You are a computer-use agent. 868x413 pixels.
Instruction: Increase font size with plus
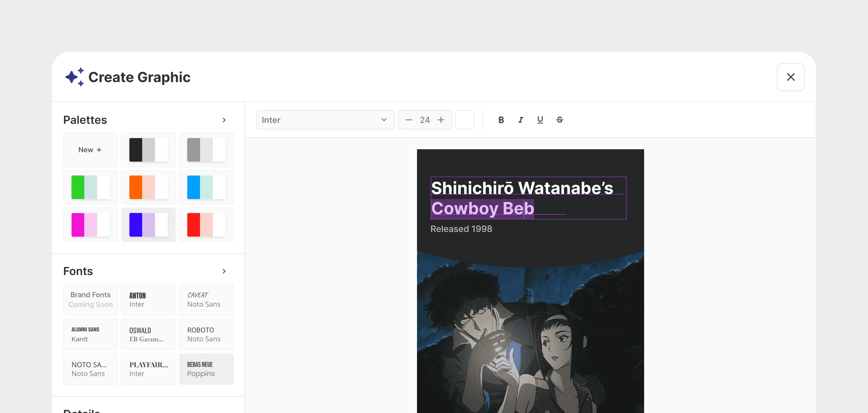441,120
